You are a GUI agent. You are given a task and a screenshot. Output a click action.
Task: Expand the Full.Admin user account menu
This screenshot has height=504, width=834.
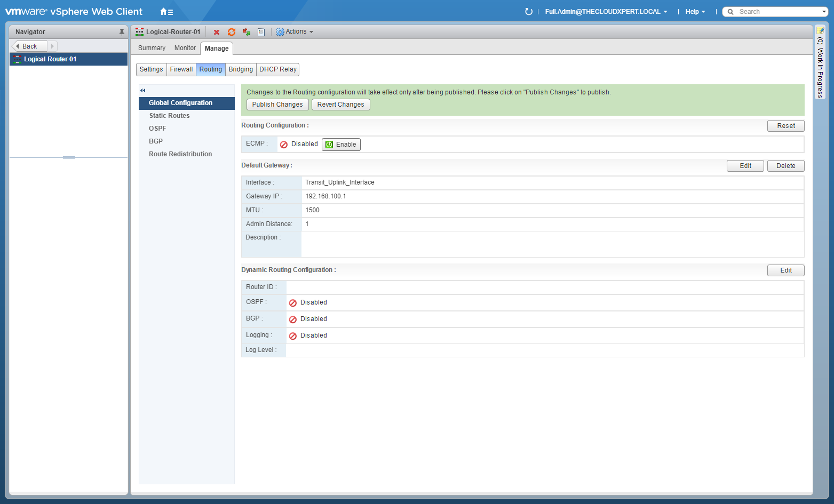click(606, 12)
